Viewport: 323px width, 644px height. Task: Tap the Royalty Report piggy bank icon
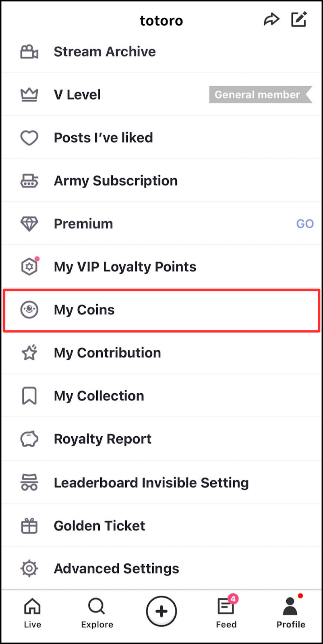pos(29,439)
